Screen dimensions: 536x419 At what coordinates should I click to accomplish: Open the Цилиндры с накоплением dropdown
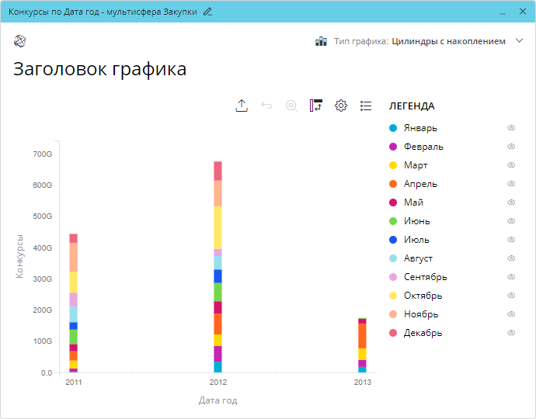pyautogui.click(x=448, y=41)
